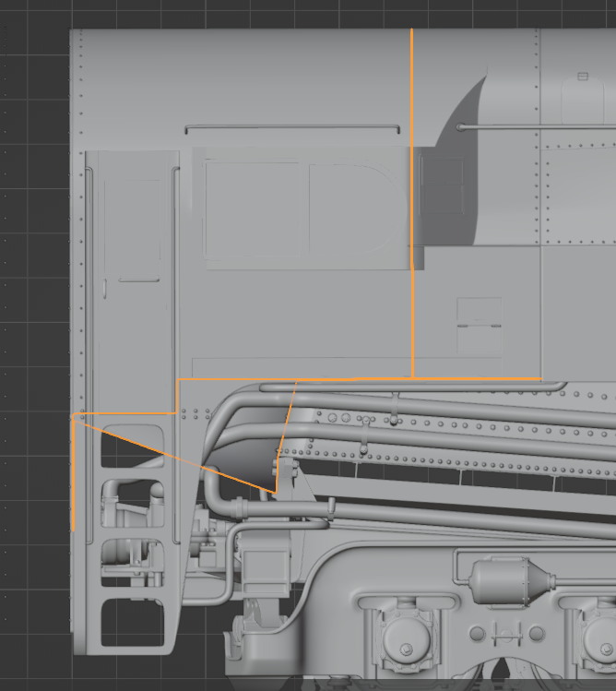Click the right vertical grab rail beside door

(x=175, y=351)
